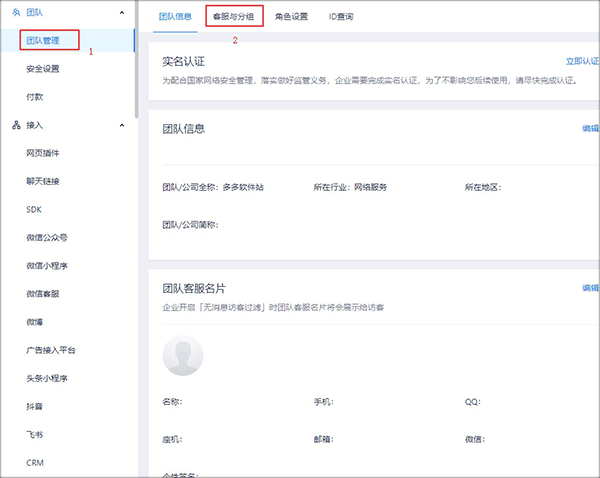Click the sidebar vertical scrollbar
This screenshot has width=600, height=478.
coord(136,60)
